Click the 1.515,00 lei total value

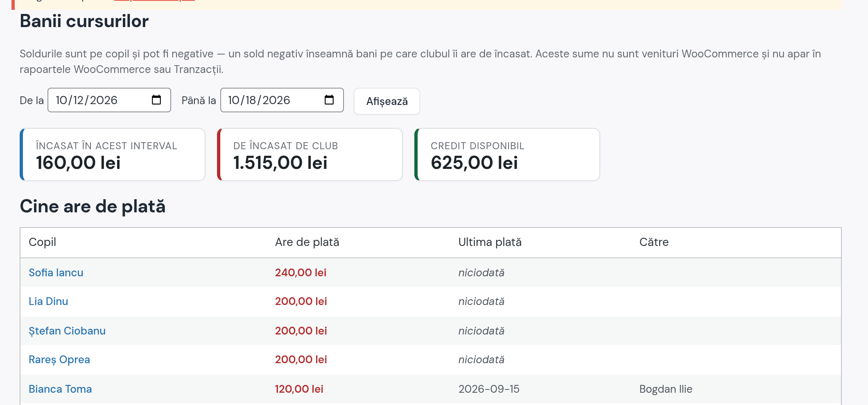coord(280,163)
